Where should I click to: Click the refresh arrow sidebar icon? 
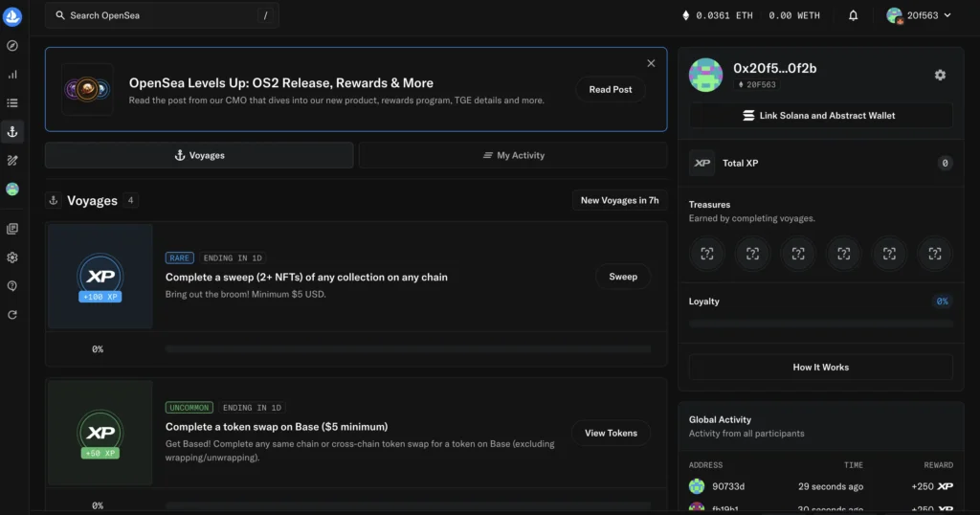(12, 315)
